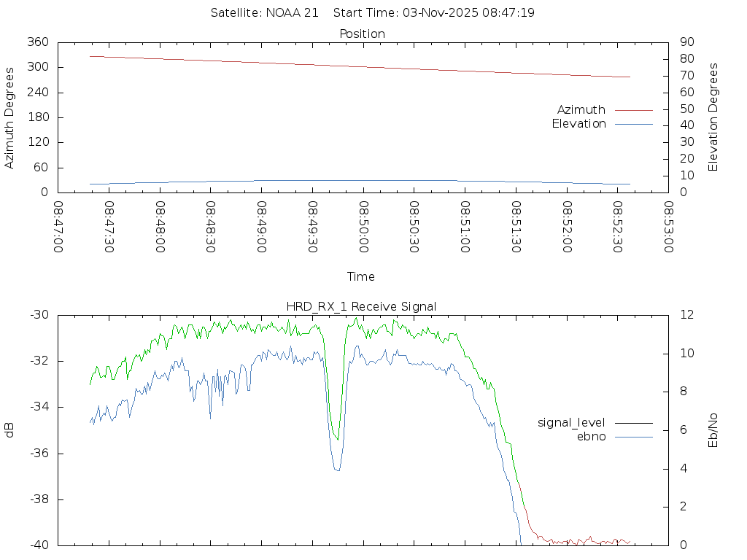Click the Eb/No right axis label
The width and height of the screenshot is (747, 560).
coord(713,430)
